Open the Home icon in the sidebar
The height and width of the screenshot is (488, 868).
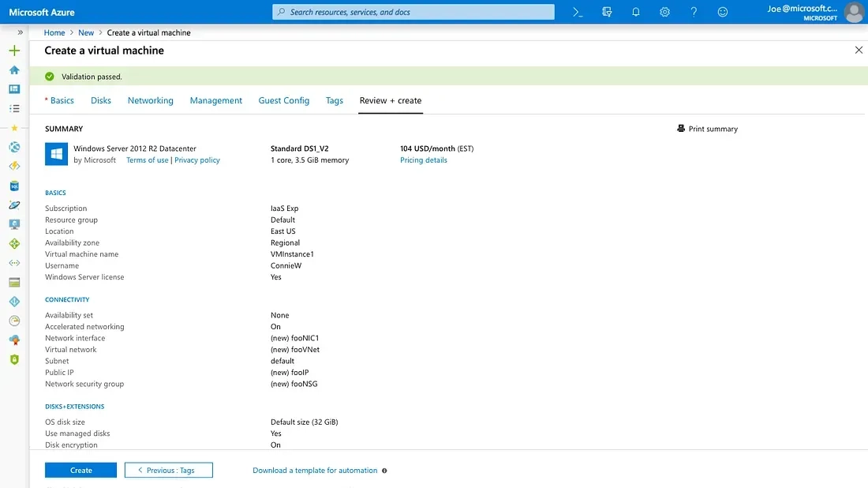tap(14, 69)
